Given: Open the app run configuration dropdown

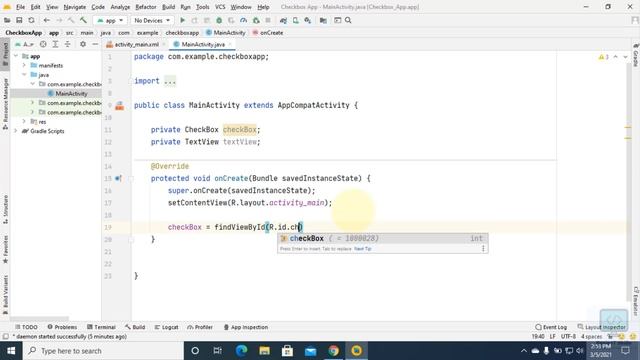Looking at the screenshot, I should point(111,20).
